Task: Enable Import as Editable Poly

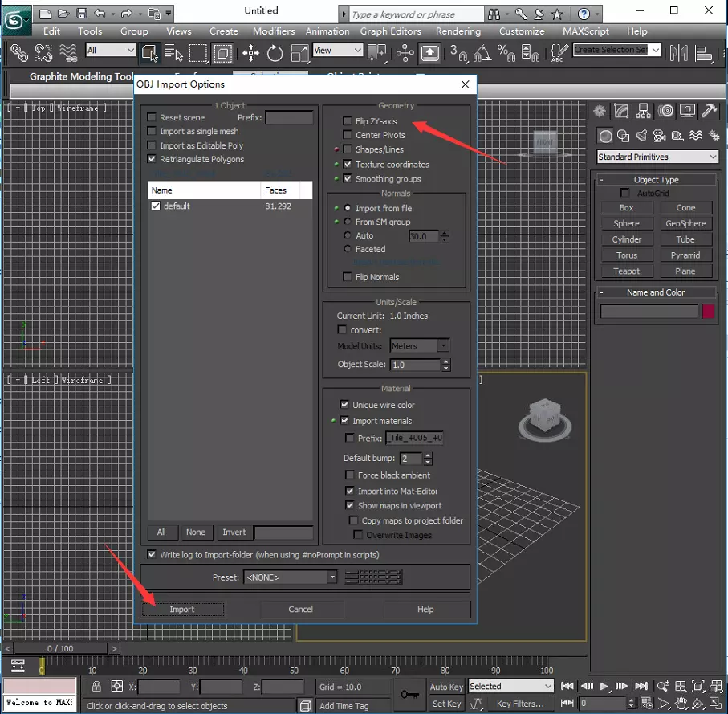Action: click(x=152, y=145)
